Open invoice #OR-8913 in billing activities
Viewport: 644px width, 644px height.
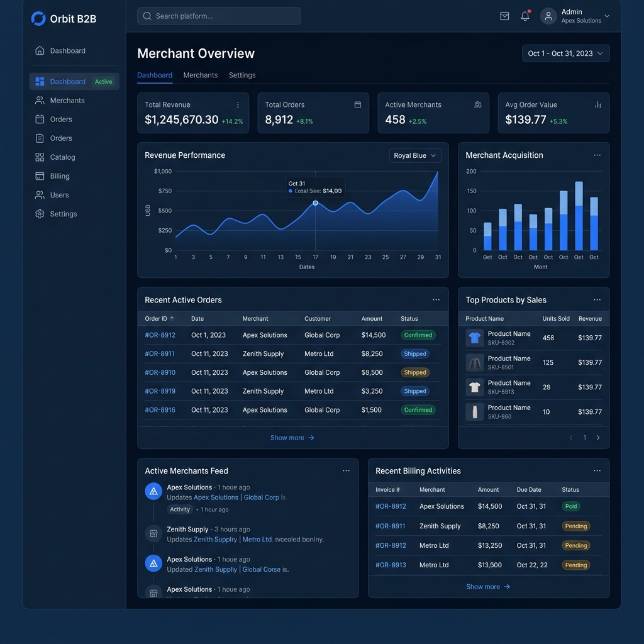click(391, 565)
